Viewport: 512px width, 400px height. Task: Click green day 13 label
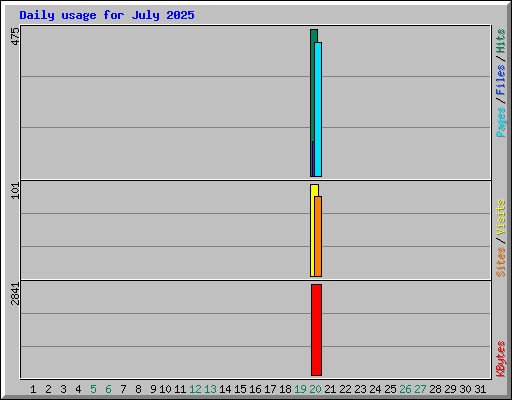210,389
